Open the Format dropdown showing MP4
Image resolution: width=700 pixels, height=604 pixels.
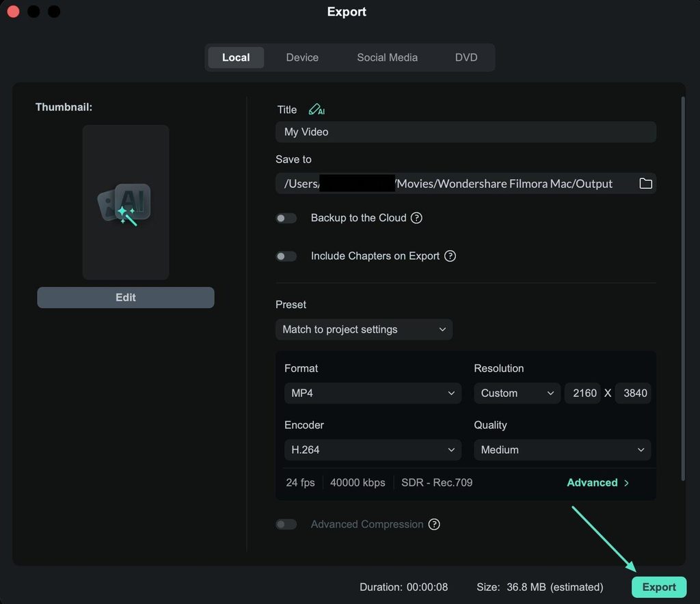coord(373,393)
